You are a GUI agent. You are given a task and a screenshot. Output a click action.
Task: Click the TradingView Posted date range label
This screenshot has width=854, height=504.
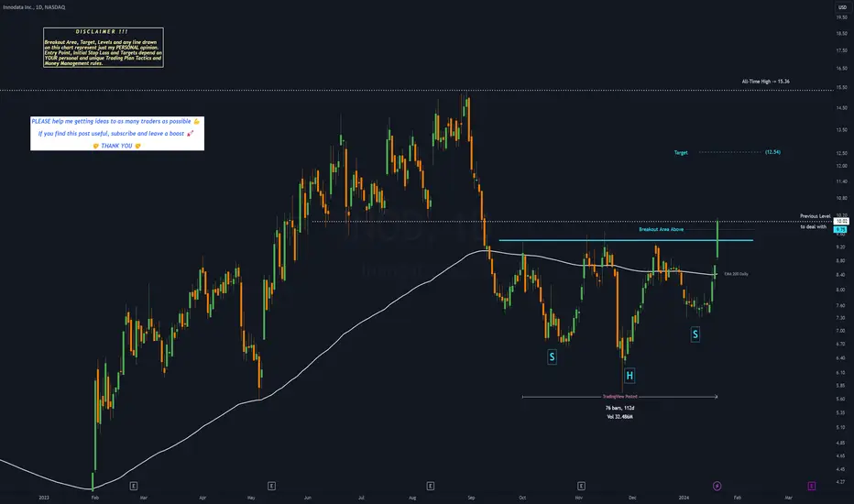pos(619,397)
